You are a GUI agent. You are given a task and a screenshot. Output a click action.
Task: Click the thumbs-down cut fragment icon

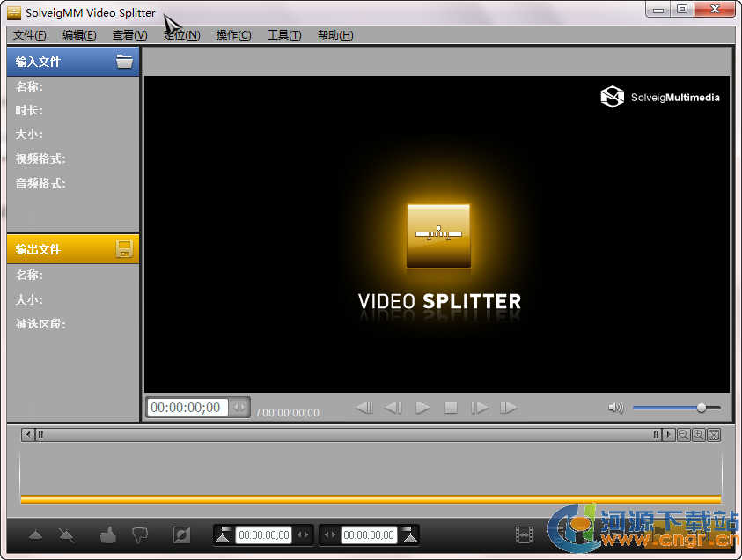click(x=139, y=534)
